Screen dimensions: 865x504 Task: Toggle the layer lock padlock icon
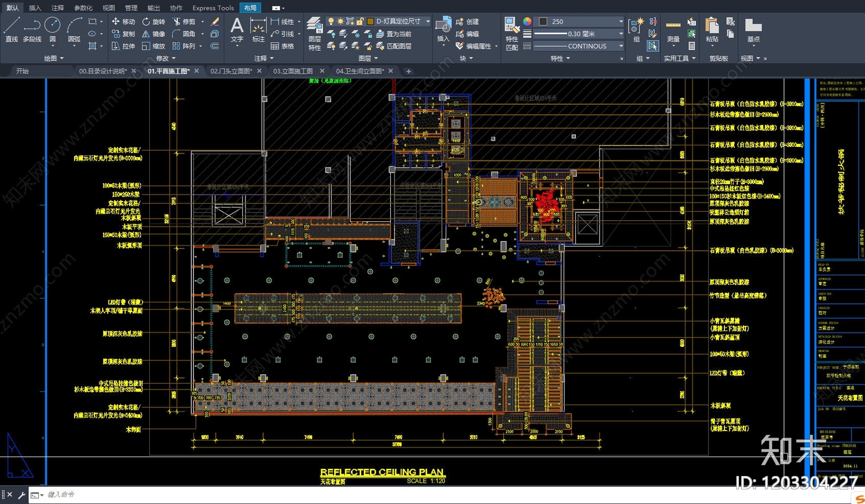360,22
